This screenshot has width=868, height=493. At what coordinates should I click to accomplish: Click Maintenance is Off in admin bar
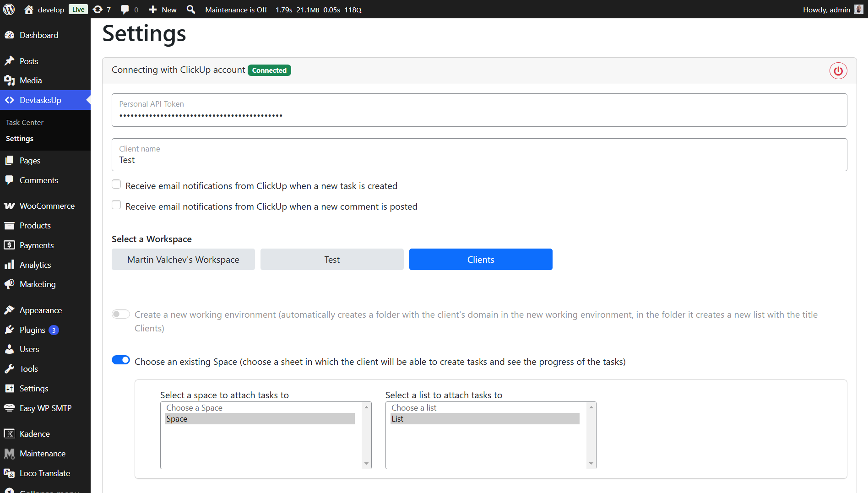[x=236, y=10]
